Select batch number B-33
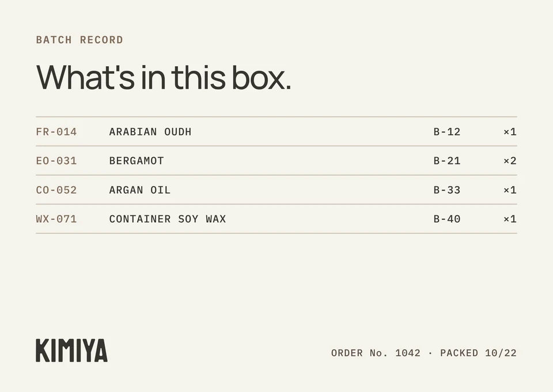 (x=447, y=190)
